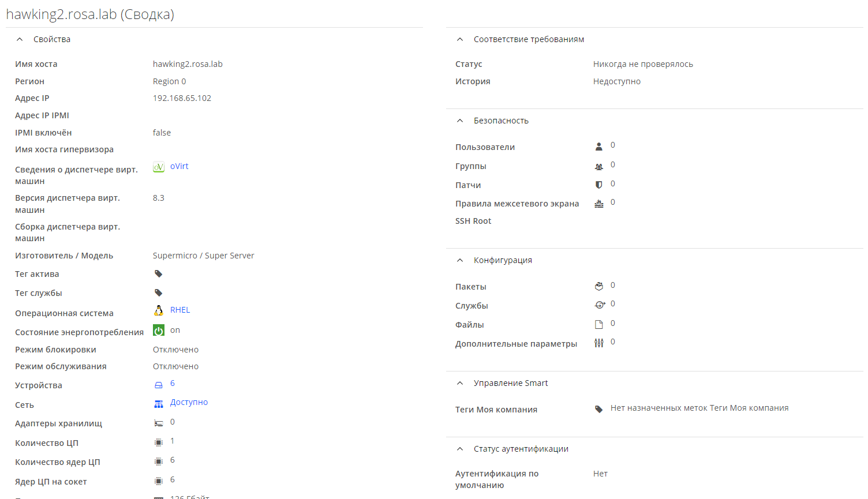Click the Devices drive icon
The width and height of the screenshot is (868, 499).
click(159, 385)
